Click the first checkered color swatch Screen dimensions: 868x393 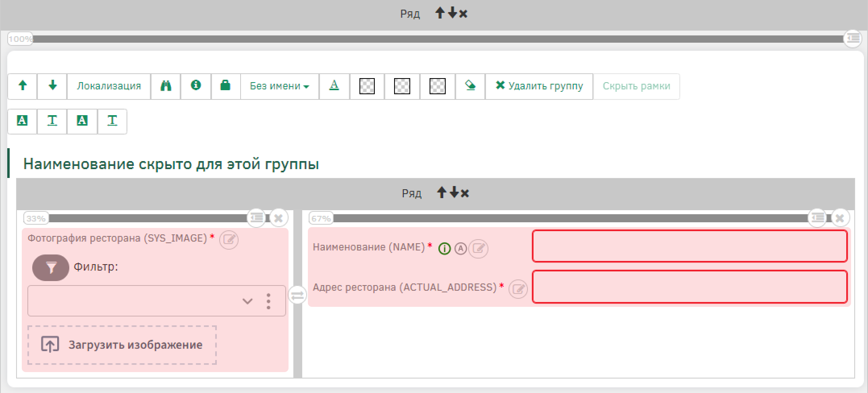click(367, 86)
